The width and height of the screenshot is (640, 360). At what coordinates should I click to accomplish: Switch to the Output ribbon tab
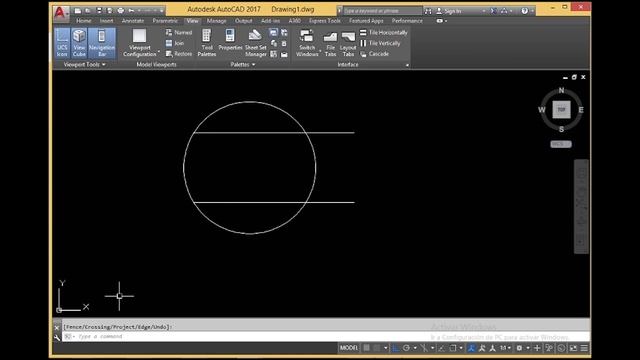point(243,20)
